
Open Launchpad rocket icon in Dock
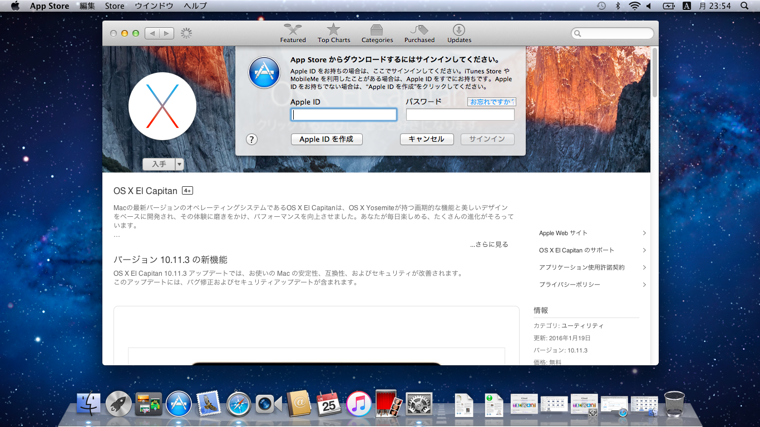click(118, 404)
